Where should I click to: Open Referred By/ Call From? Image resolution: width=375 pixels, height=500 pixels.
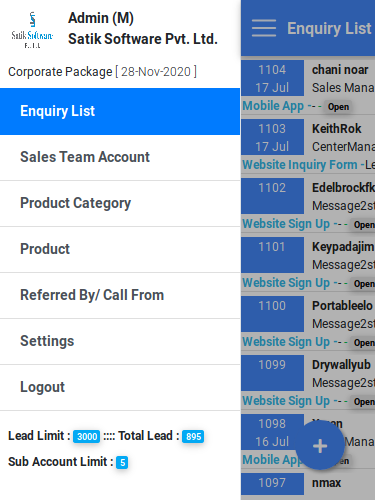[x=120, y=295]
